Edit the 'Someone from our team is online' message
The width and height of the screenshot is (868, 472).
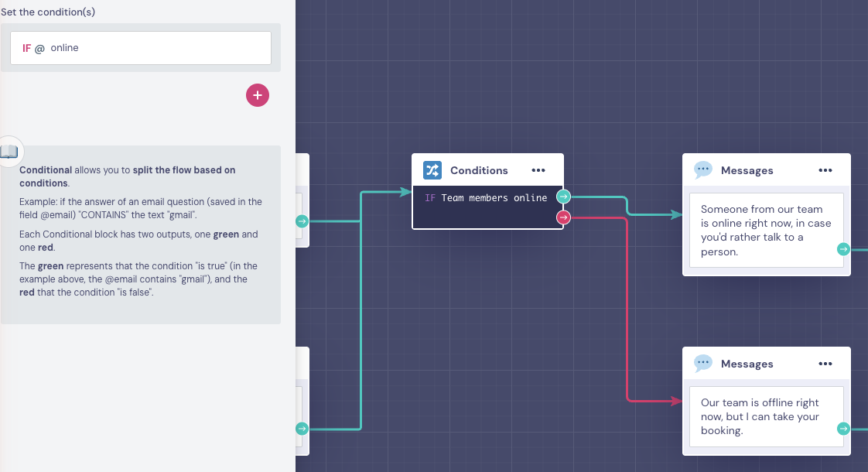[766, 230]
